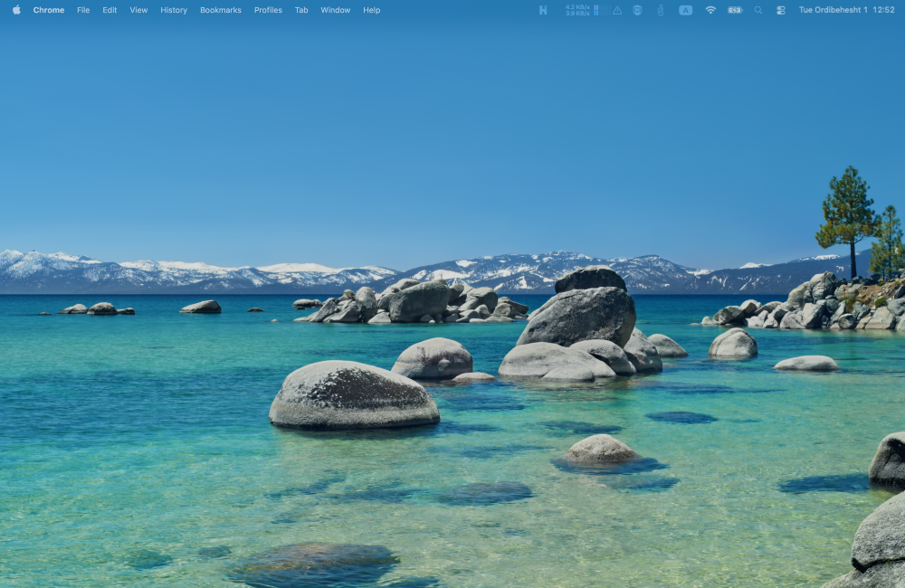Open the Bookmarks menu
This screenshot has width=905, height=588.
(x=221, y=10)
